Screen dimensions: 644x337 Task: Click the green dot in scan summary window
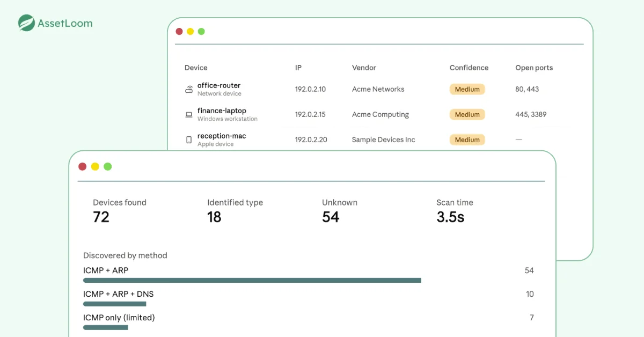click(108, 166)
